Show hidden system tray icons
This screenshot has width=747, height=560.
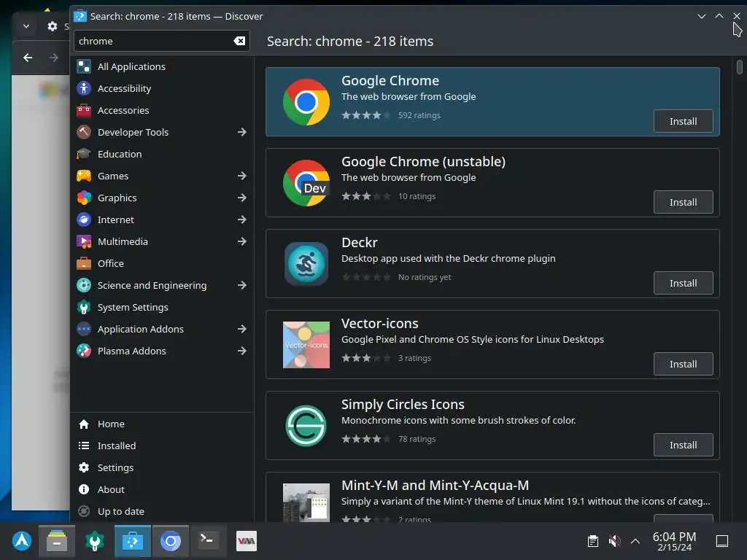tap(635, 541)
